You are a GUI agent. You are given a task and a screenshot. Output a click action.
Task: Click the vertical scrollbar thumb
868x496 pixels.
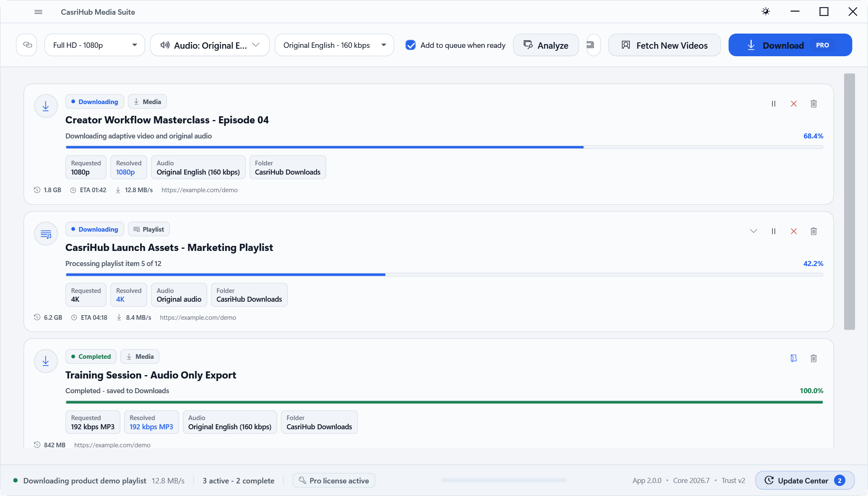tap(849, 201)
